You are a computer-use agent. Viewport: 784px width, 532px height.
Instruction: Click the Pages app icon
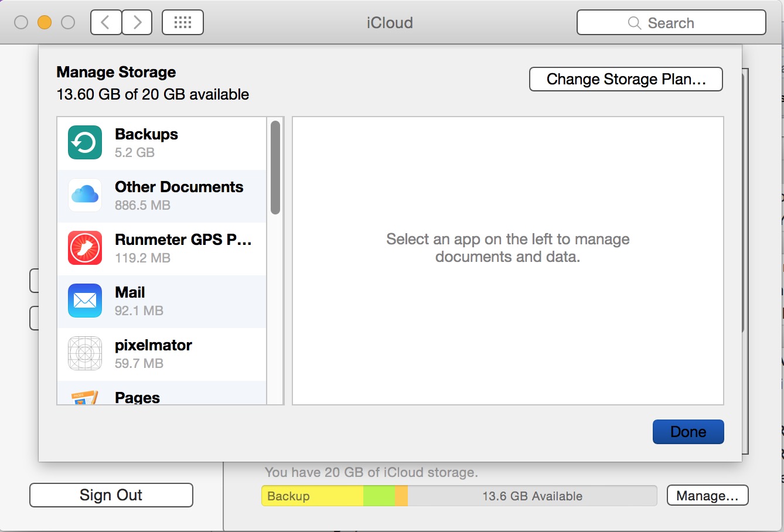point(85,397)
